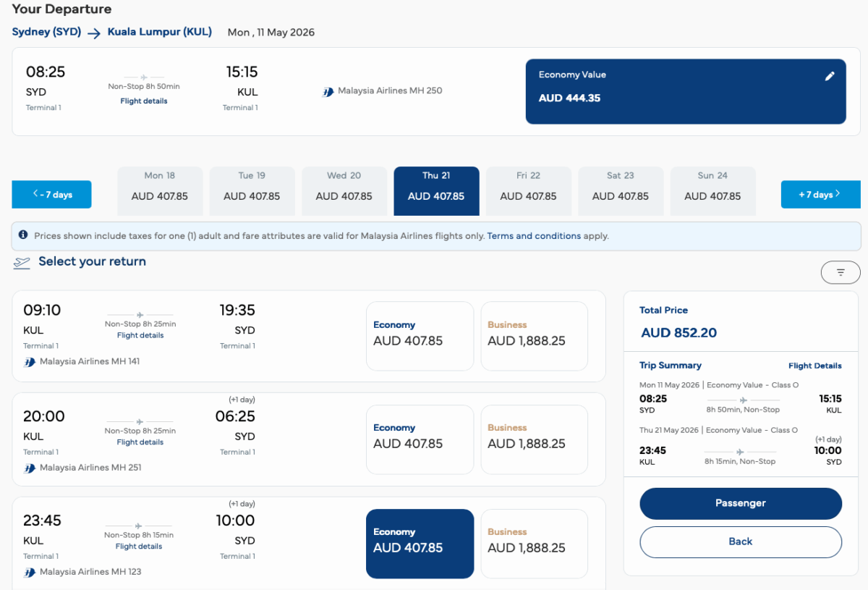Advance with the + 7 days button
The image size is (868, 590).
[x=820, y=194]
